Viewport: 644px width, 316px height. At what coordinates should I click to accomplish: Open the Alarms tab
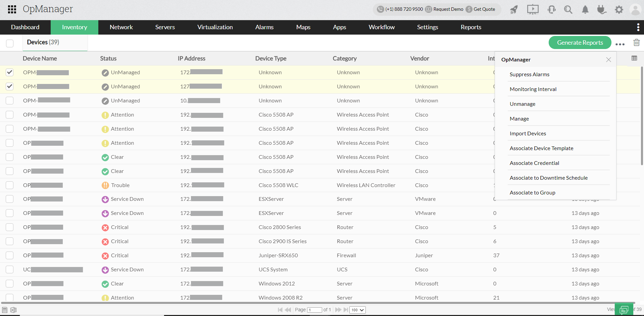coord(264,27)
